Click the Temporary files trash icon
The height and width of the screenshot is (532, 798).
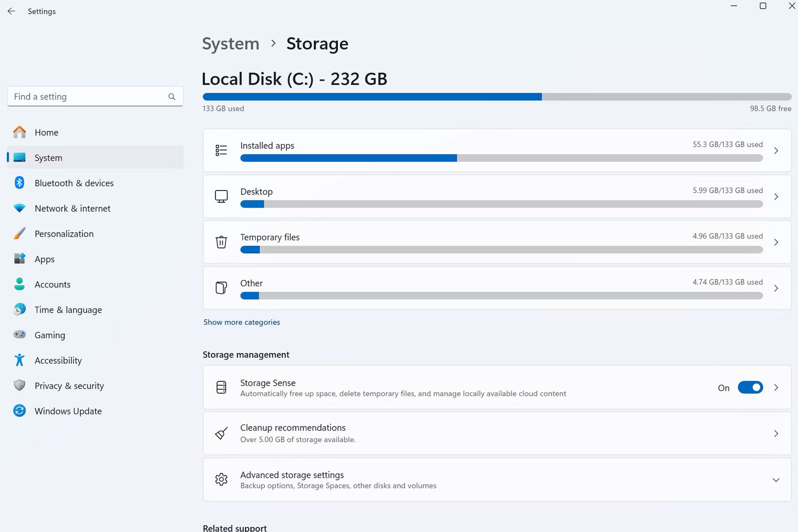pos(221,242)
